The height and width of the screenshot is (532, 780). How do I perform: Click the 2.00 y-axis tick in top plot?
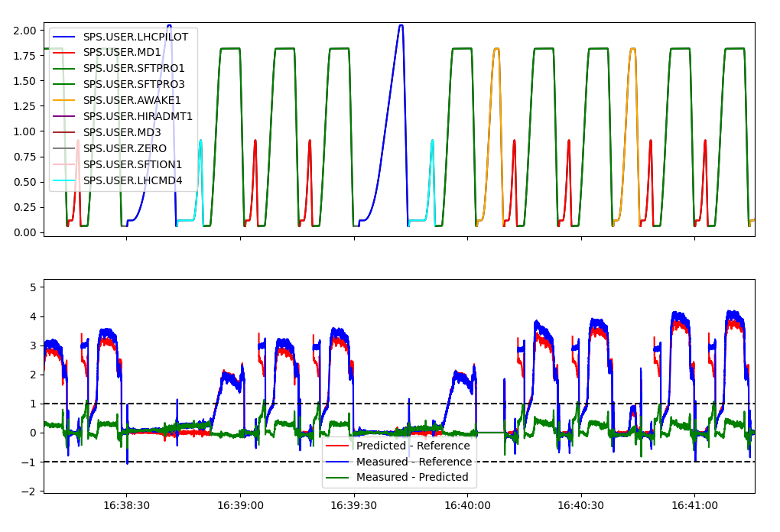pos(24,31)
